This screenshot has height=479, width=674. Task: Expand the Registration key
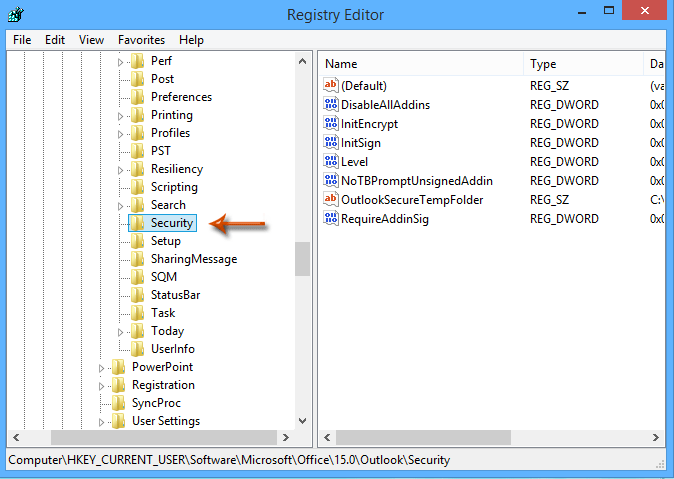coord(101,387)
